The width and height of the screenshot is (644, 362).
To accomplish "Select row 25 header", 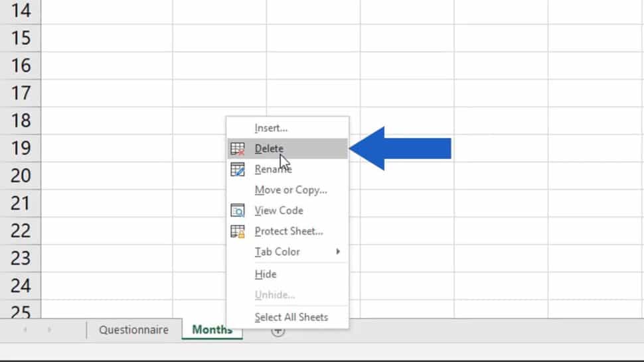I will [x=21, y=310].
